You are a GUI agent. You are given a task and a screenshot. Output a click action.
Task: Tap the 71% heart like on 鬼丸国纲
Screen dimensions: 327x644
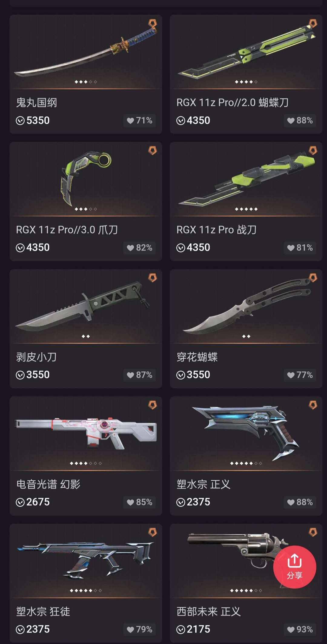point(140,120)
